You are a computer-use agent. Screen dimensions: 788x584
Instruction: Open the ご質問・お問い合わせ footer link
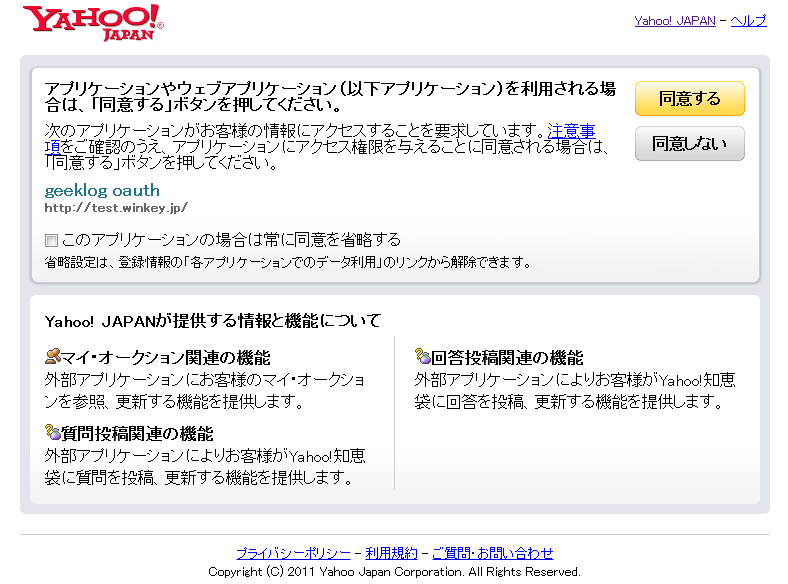coord(492,553)
